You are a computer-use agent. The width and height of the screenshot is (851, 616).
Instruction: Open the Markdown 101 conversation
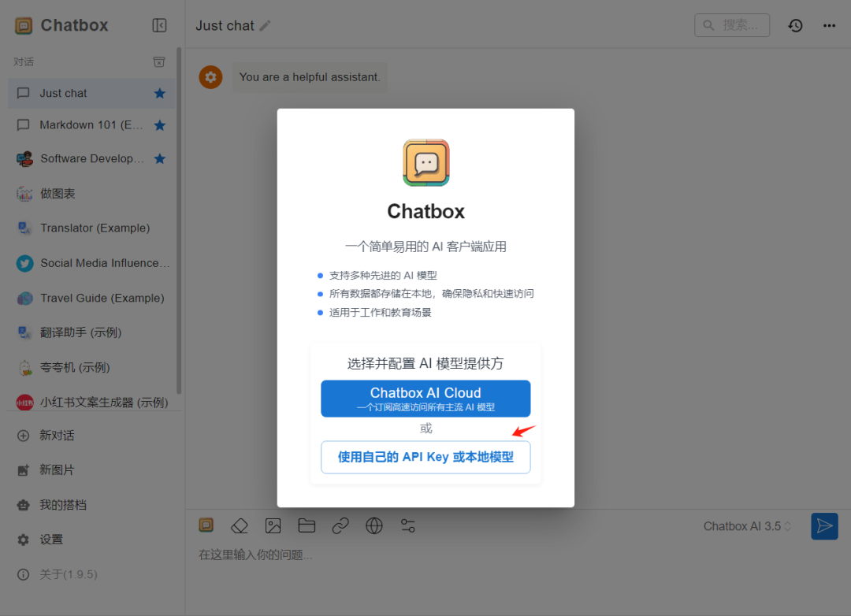coord(91,125)
